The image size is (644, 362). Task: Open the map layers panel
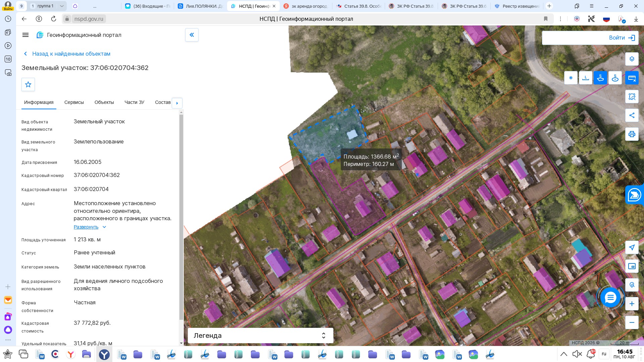click(632, 59)
